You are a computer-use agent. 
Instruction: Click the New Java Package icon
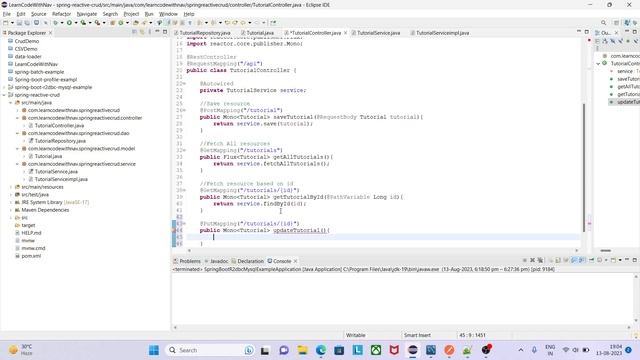click(113, 23)
